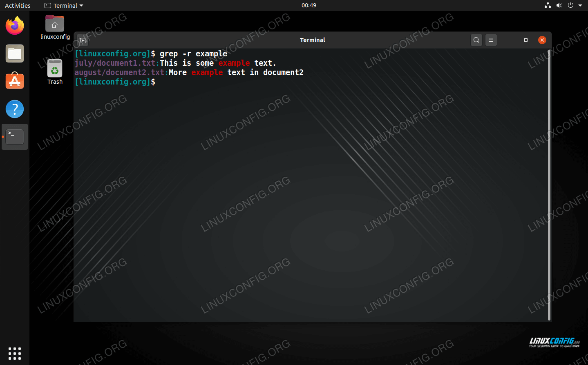
Task: Open the Files manager in dock
Action: 15,53
